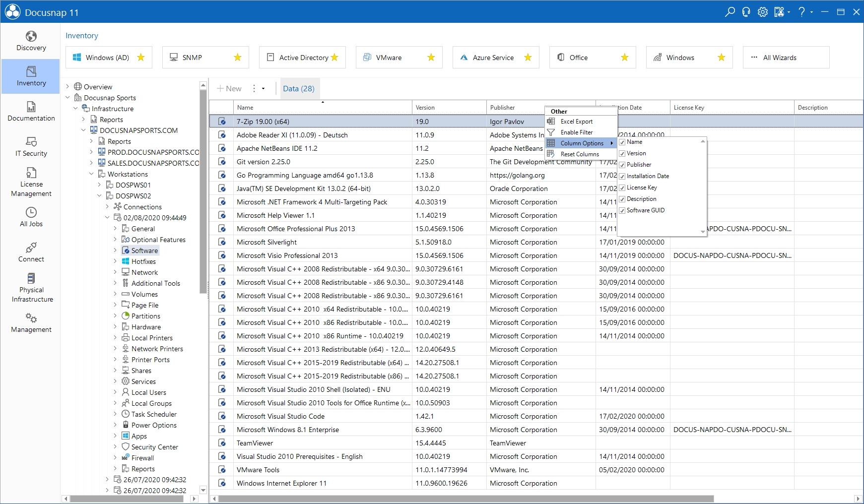
Task: Click favorite star on Windows (AD) wizard
Action: [x=141, y=58]
